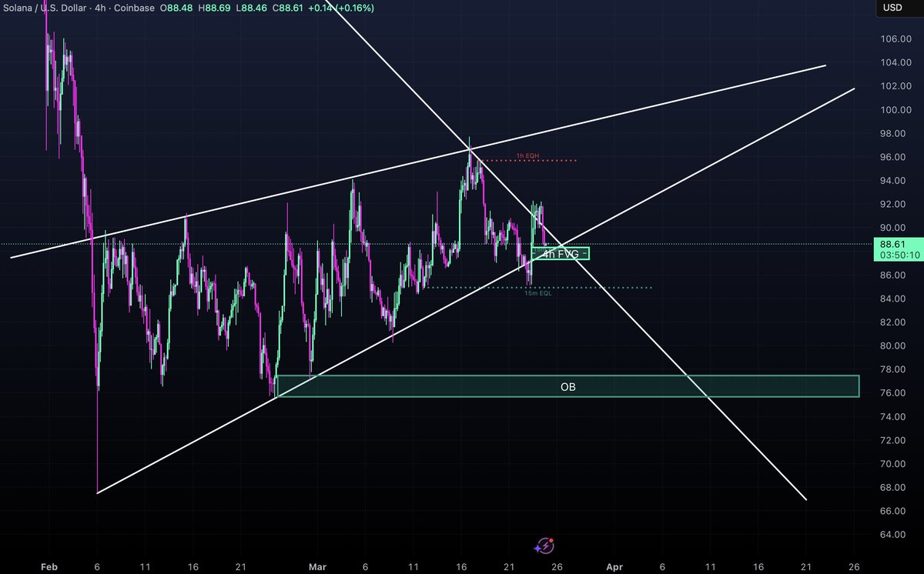Select the red 1h EQH label
The image size is (924, 574).
point(528,155)
